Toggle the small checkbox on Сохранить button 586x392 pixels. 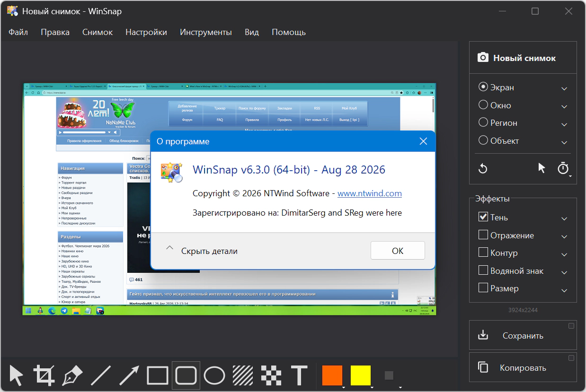571,326
